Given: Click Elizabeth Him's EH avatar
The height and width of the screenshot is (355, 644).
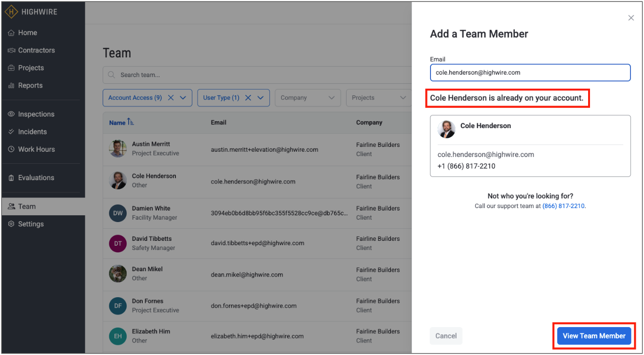Looking at the screenshot, I should (118, 336).
